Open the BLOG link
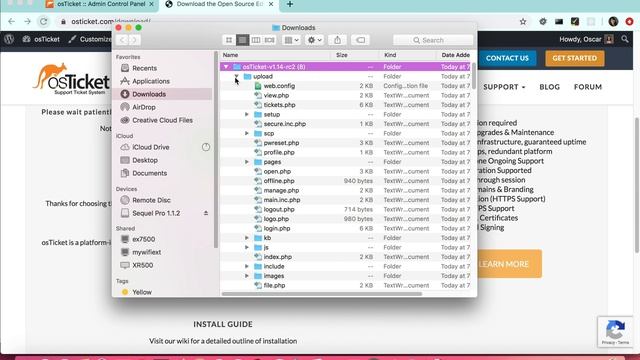The image size is (640, 360). tap(549, 87)
